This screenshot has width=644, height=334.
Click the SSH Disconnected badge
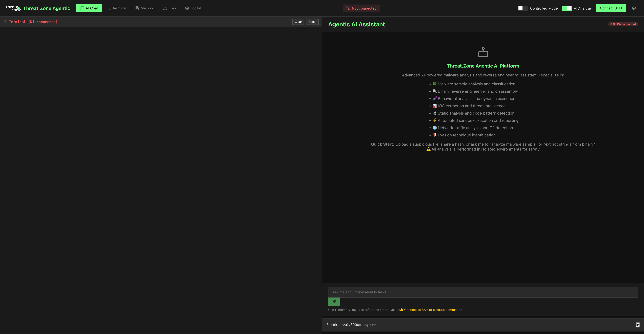[x=623, y=24]
